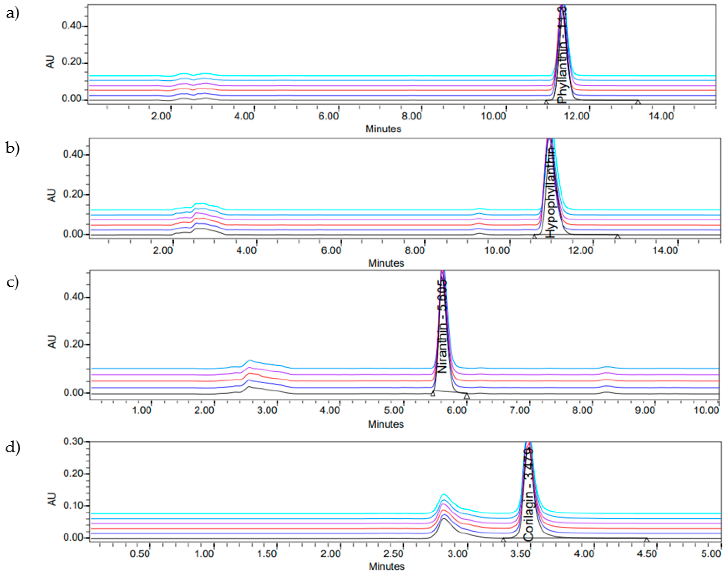This screenshot has height=576, width=728.
Task: Click the Corilagin 3.479 peak label
Action: (529, 494)
